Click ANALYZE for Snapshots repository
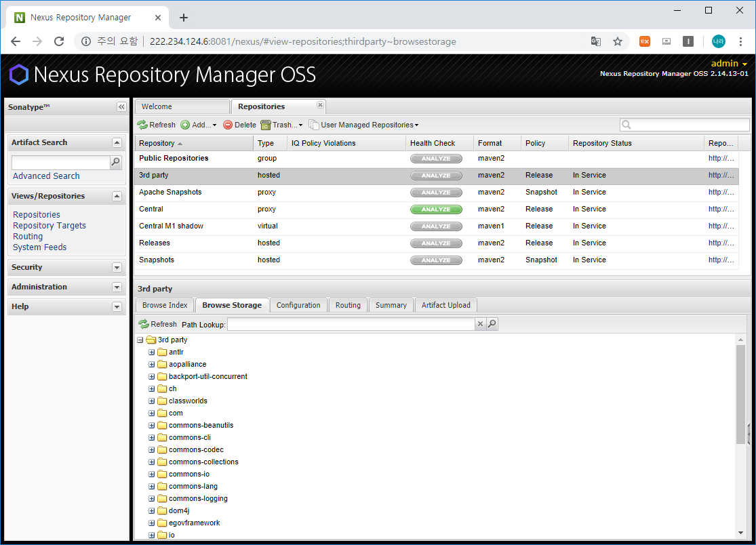The width and height of the screenshot is (756, 545). pyautogui.click(x=436, y=260)
